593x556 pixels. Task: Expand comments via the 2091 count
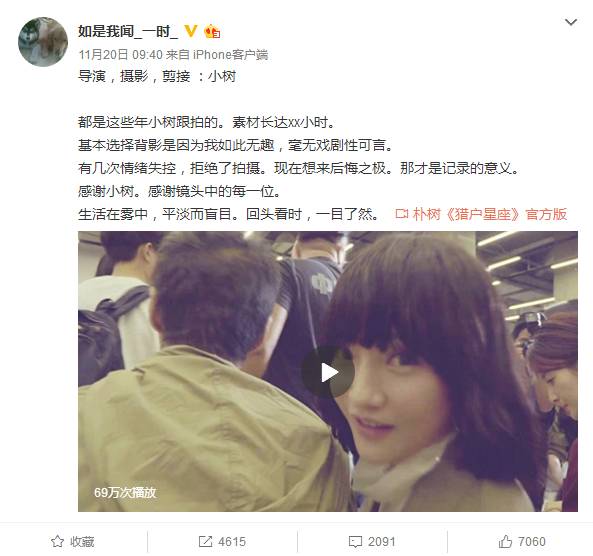tap(382, 542)
